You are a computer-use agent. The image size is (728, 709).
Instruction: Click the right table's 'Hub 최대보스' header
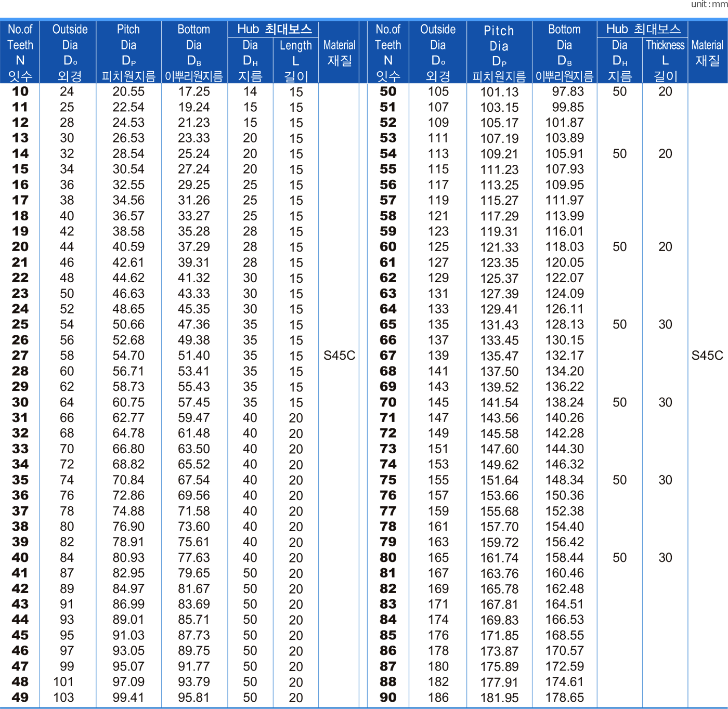[643, 29]
